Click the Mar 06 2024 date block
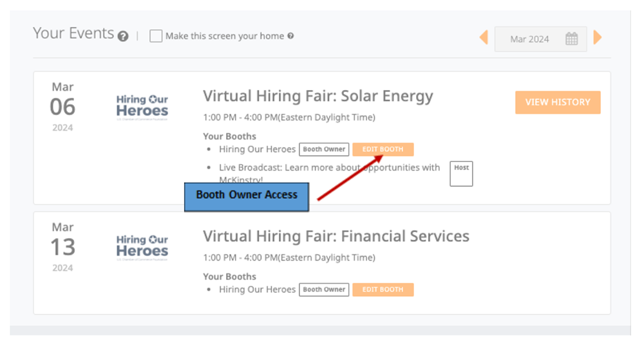The image size is (644, 348). pyautogui.click(x=62, y=107)
